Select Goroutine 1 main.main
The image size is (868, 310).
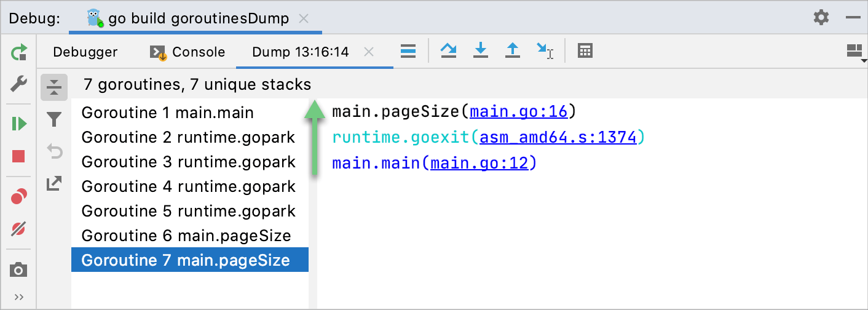point(190,113)
